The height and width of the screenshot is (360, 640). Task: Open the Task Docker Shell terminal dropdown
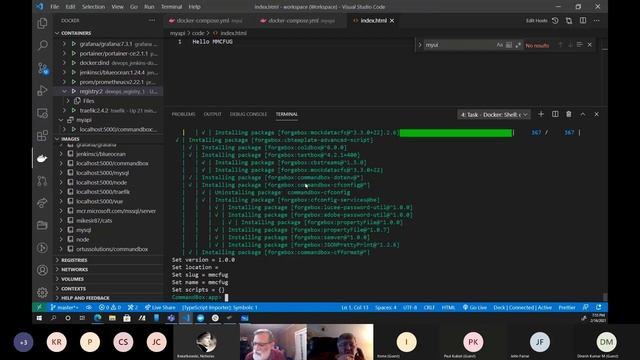click(494, 115)
